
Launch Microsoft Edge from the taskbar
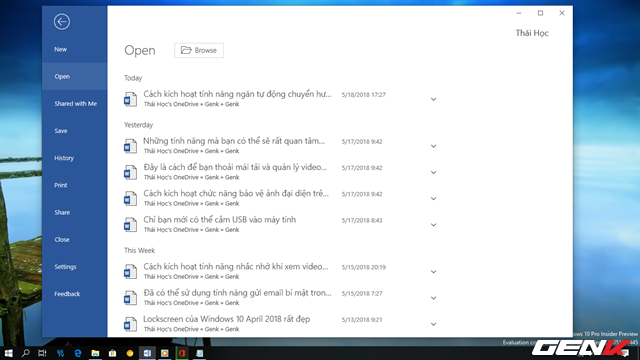coord(78,353)
